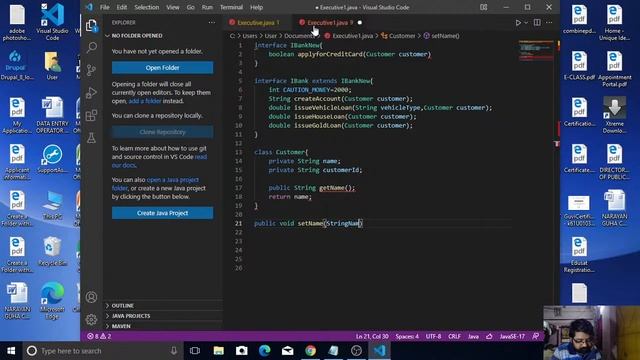Open Run and Debug view

pos(91,93)
